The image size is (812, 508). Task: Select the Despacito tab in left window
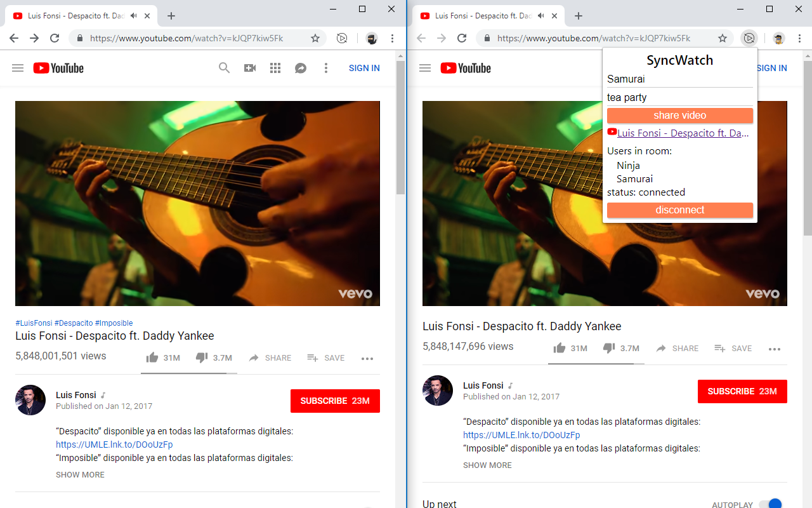(82, 16)
